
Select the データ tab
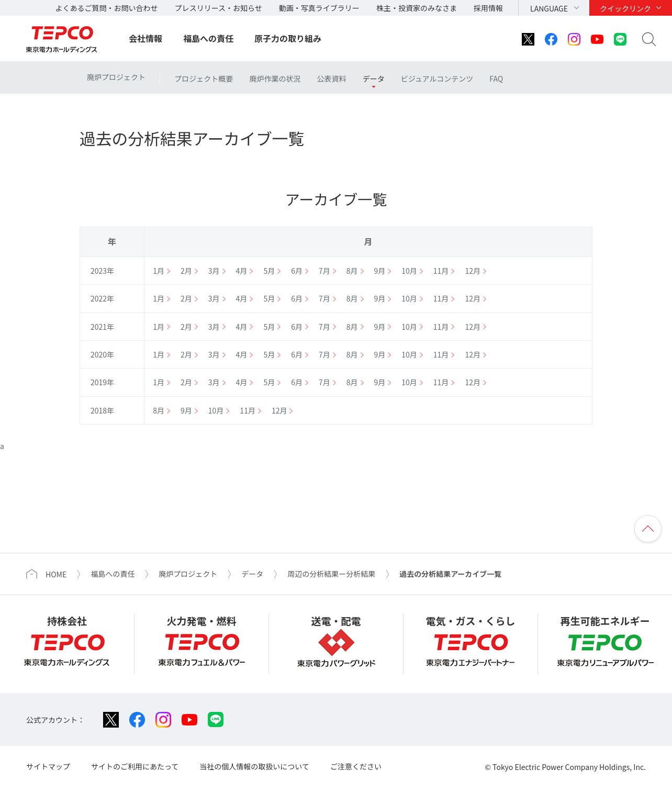374,79
